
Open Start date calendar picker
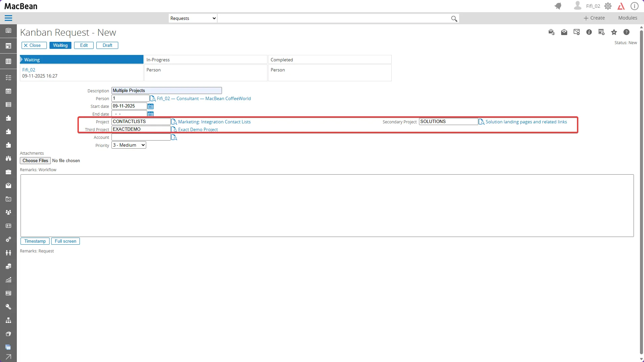tap(151, 106)
